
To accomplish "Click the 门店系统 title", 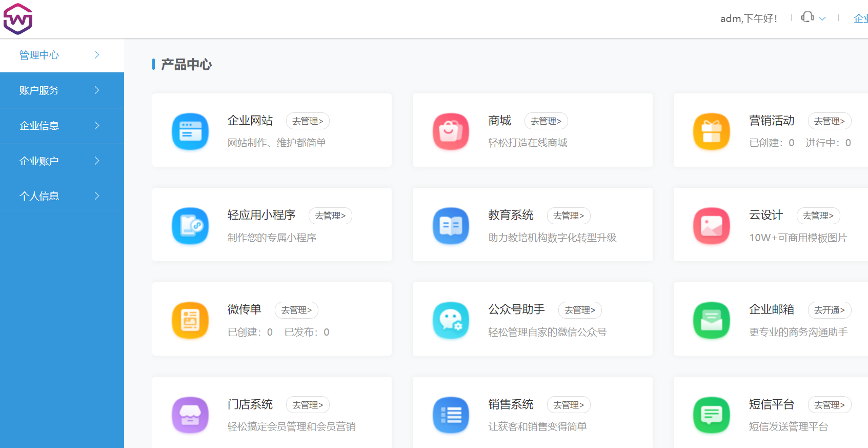I will click(x=250, y=404).
